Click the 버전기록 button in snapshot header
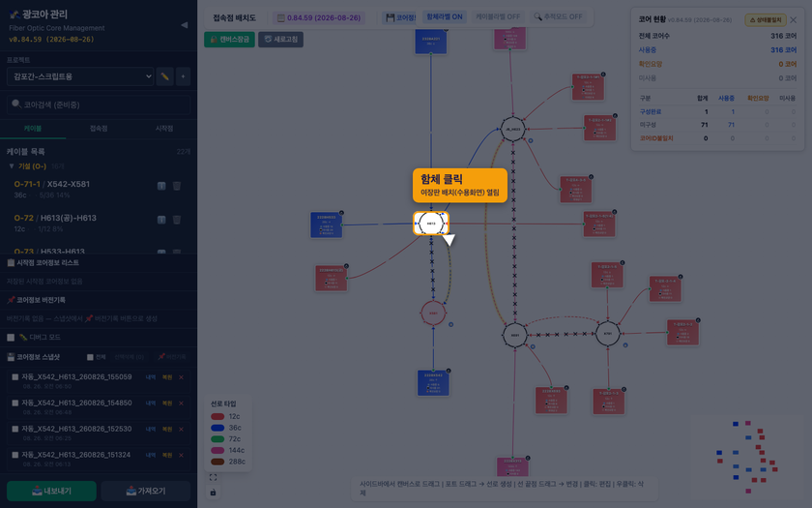Screen dimensions: 812x508 [172, 357]
